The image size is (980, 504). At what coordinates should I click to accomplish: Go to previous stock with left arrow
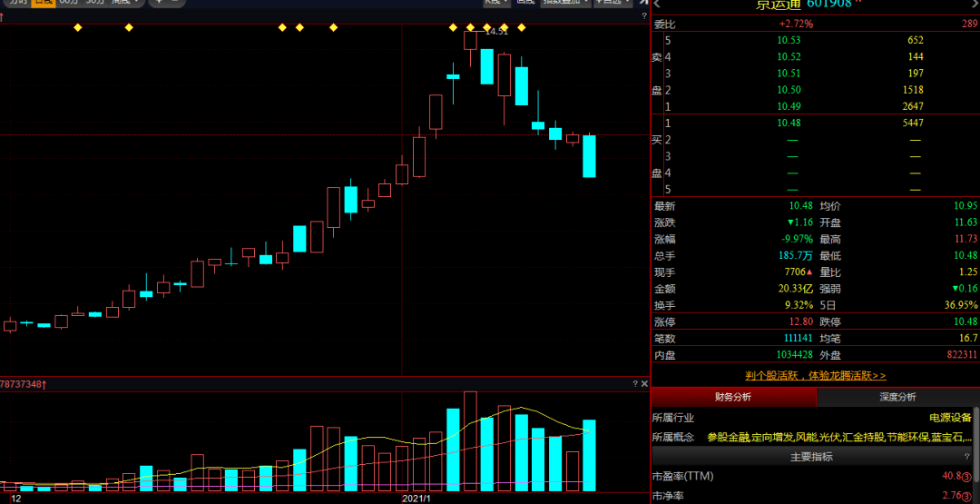coord(658,3)
